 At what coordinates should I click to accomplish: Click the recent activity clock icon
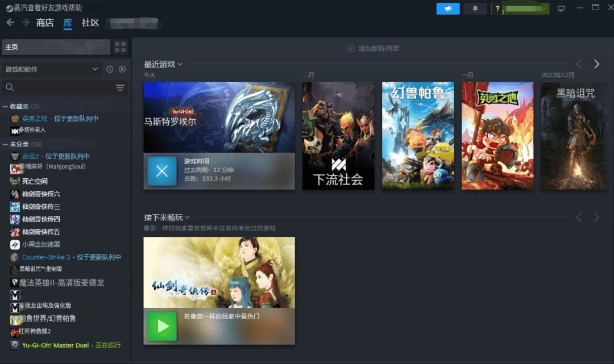click(110, 69)
